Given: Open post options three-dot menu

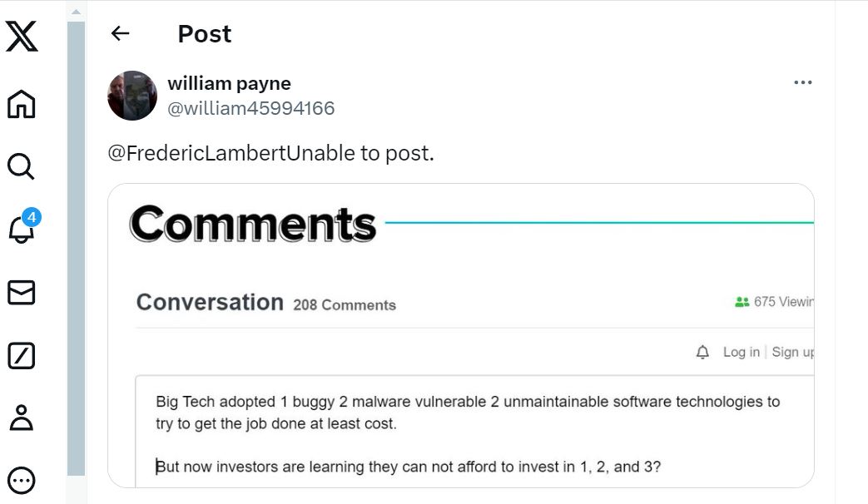Looking at the screenshot, I should click(803, 82).
